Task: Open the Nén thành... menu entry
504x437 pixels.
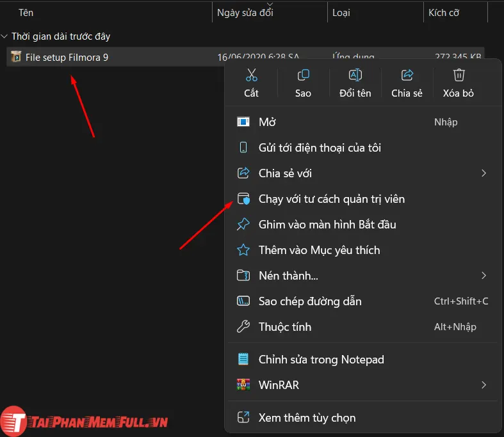Action: click(362, 276)
